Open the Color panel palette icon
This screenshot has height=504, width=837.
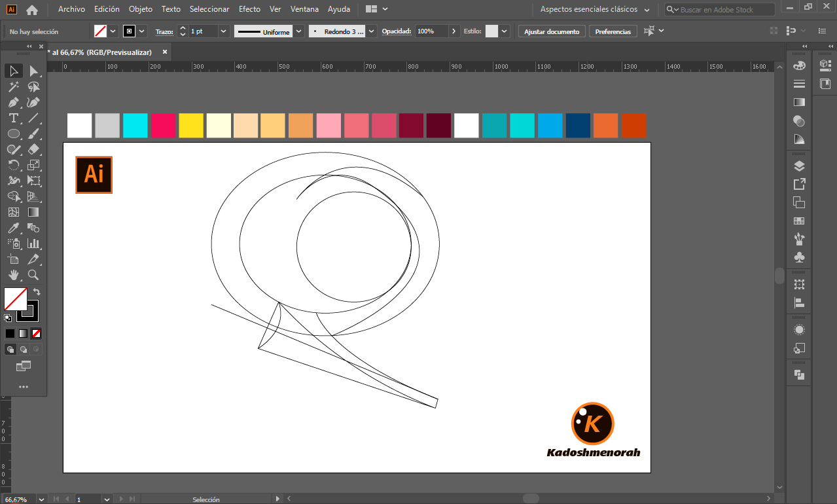tap(799, 65)
